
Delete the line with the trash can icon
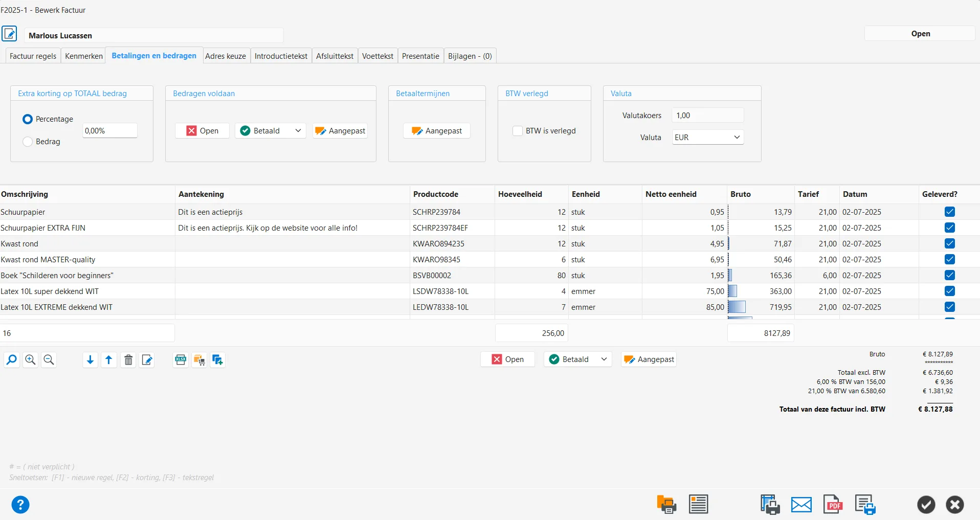click(x=128, y=360)
